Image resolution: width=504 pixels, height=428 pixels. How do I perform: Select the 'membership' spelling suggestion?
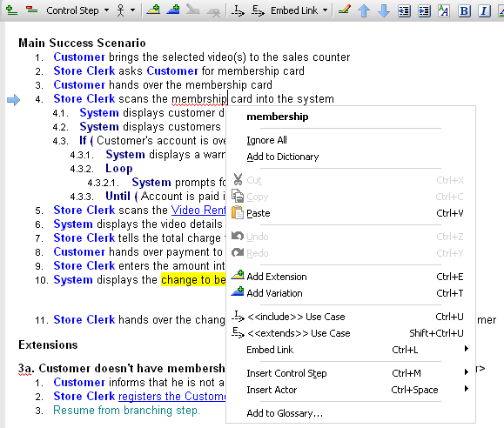278,117
